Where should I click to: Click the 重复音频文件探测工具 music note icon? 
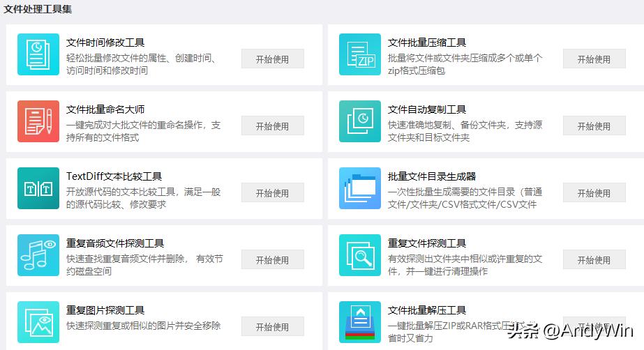(x=38, y=255)
